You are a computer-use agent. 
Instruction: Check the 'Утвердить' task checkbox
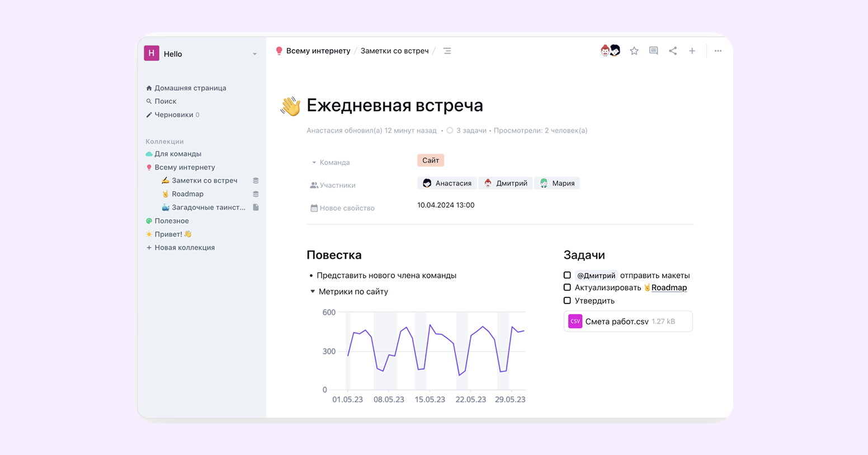tap(567, 301)
